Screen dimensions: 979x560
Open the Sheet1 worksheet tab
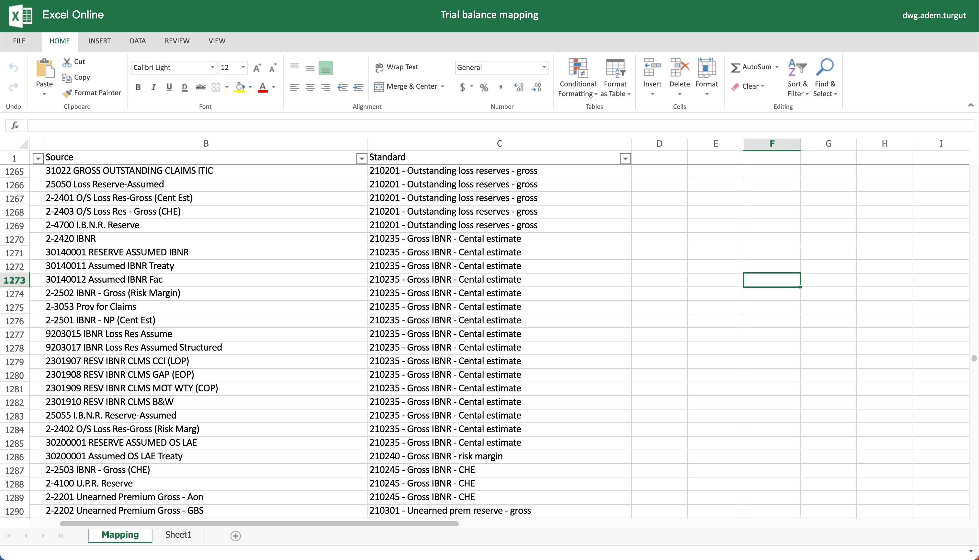coord(178,535)
